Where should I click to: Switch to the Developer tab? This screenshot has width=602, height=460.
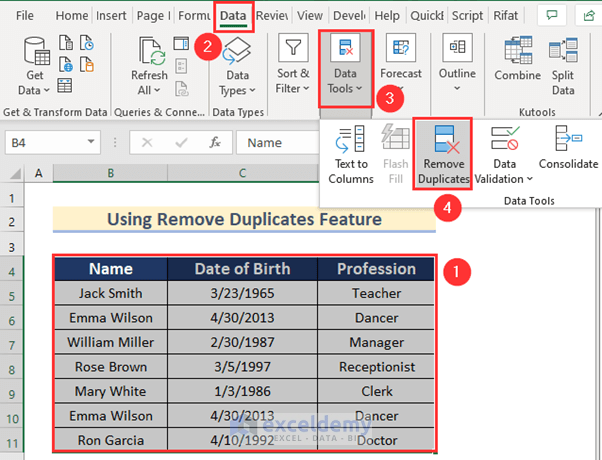[x=349, y=16]
